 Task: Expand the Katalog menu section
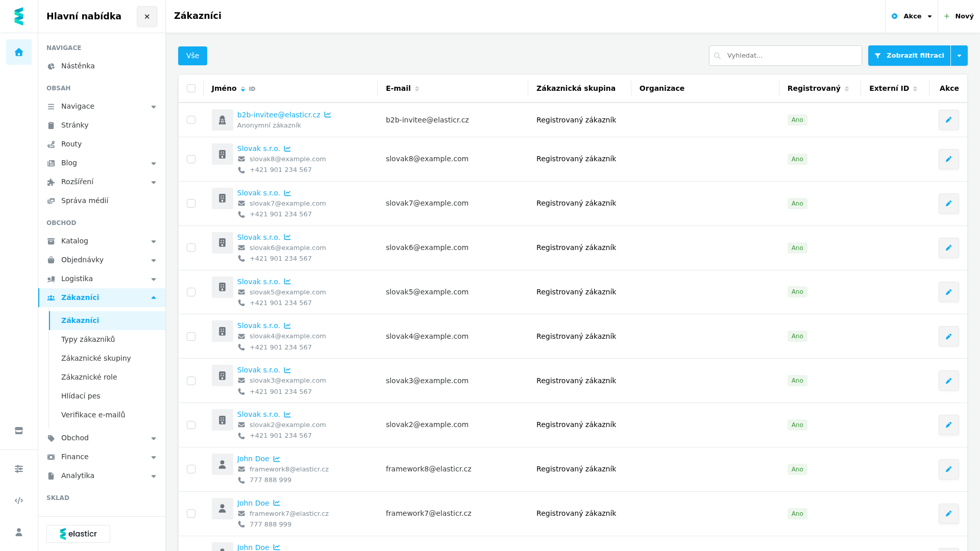[102, 241]
